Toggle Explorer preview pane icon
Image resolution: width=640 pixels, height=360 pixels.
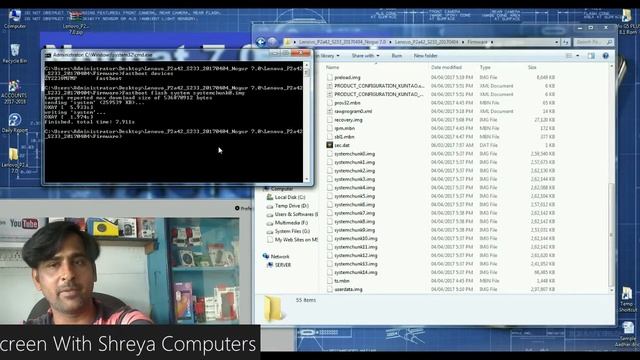tap(591, 56)
